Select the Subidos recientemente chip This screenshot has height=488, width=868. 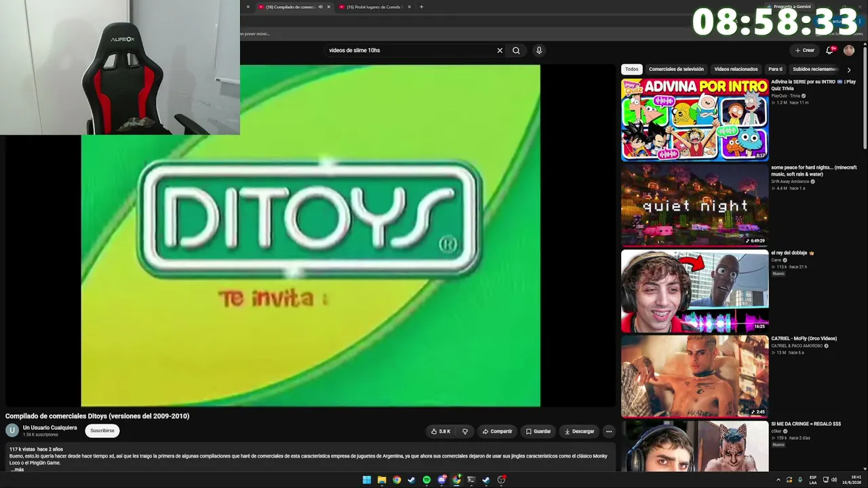(x=816, y=69)
